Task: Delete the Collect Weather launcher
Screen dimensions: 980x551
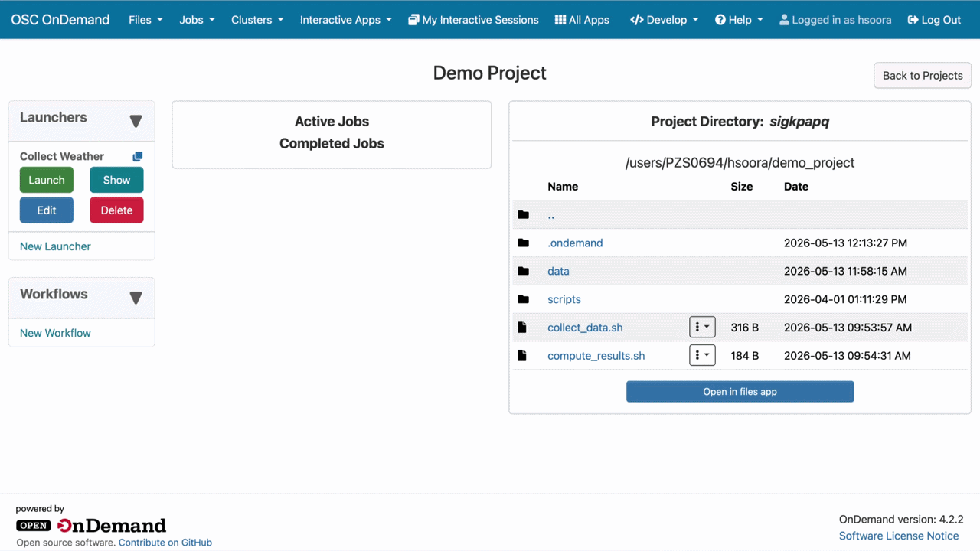Action: [x=116, y=210]
